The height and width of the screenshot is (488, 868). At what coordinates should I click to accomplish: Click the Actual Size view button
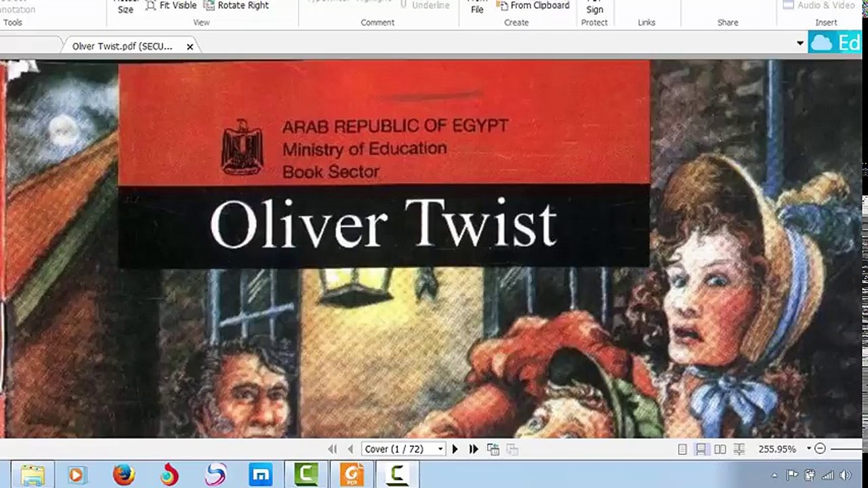125,7
